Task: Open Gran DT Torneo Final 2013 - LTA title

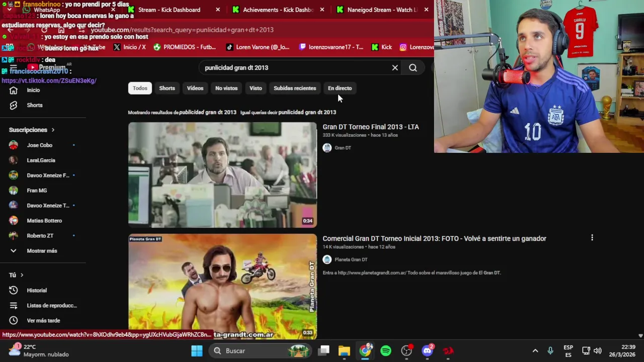Action: 371,127
